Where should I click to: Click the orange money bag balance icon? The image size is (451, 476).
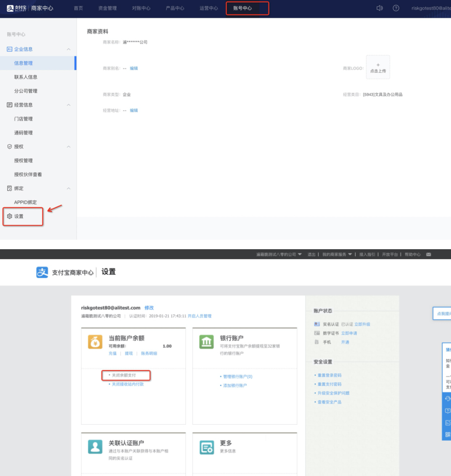[x=95, y=341]
